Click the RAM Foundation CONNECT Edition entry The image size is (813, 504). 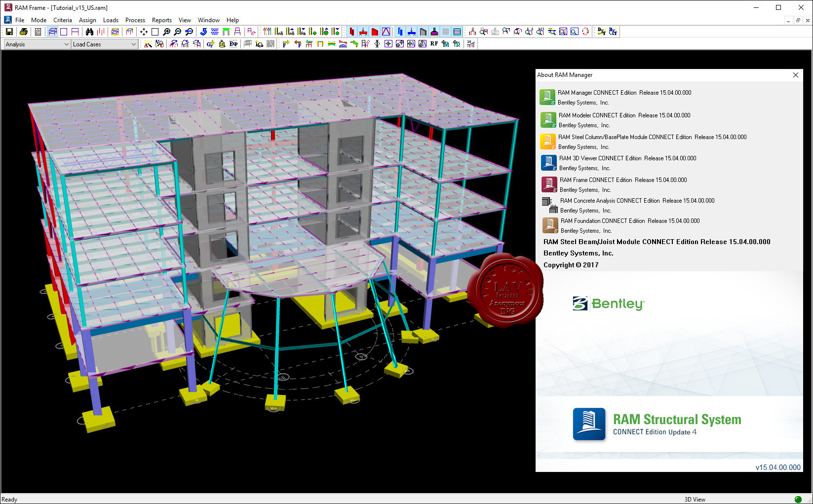coord(630,221)
